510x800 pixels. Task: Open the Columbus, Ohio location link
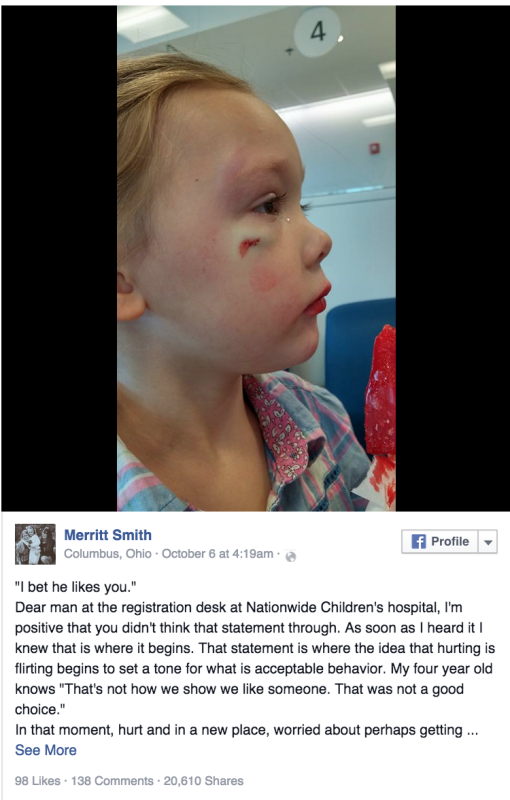click(108, 554)
